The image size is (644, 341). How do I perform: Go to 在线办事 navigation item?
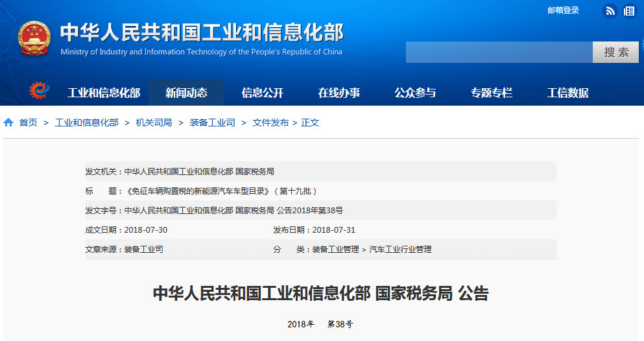pyautogui.click(x=339, y=93)
